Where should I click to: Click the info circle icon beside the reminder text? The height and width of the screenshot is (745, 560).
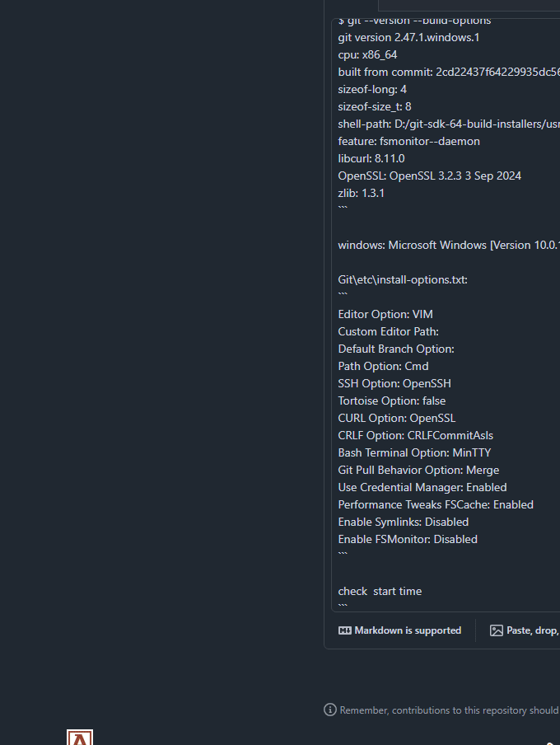click(329, 710)
